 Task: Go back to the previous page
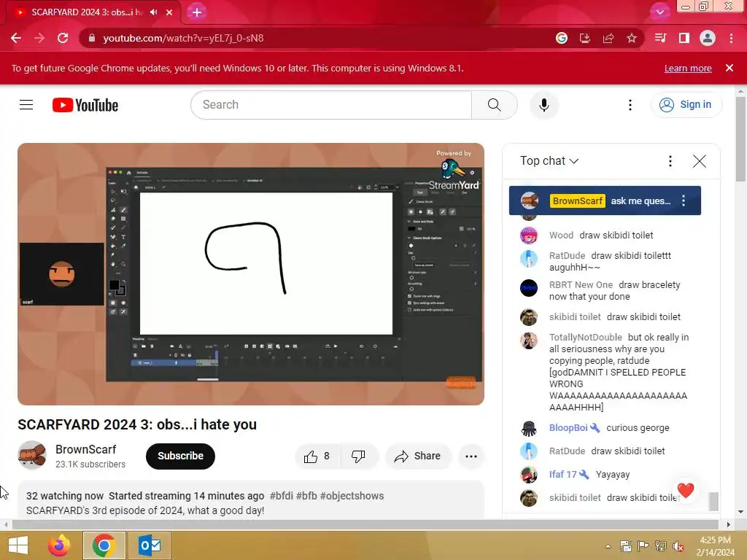point(16,38)
